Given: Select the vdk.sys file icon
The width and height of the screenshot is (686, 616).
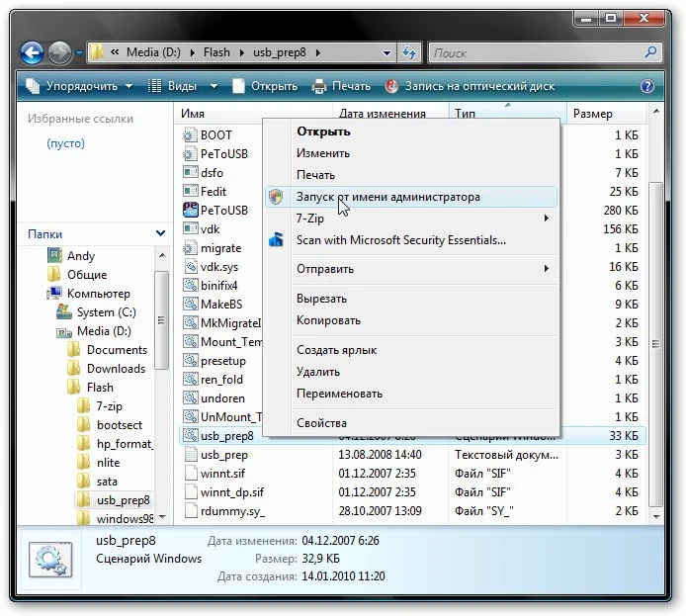Looking at the screenshot, I should pos(191,266).
